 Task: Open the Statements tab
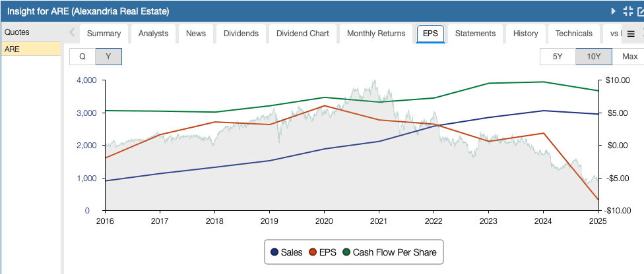[x=475, y=34]
